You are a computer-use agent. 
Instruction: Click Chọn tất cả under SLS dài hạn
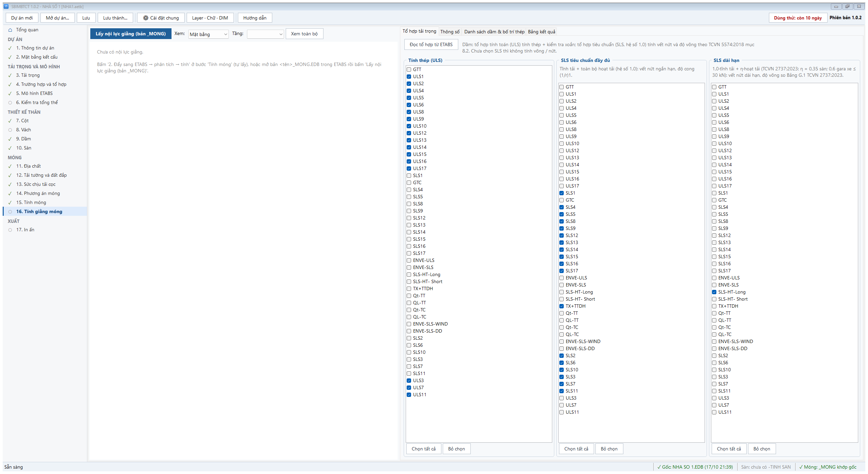pyautogui.click(x=729, y=449)
